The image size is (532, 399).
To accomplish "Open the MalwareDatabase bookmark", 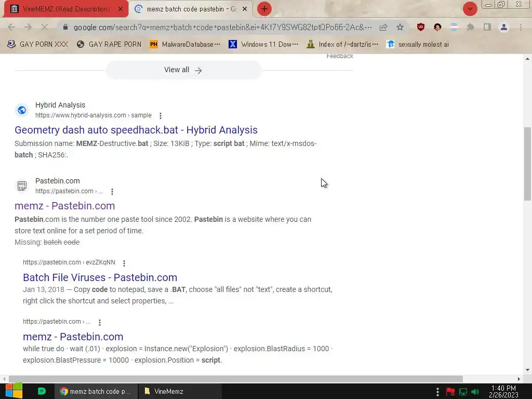I will click(x=185, y=45).
